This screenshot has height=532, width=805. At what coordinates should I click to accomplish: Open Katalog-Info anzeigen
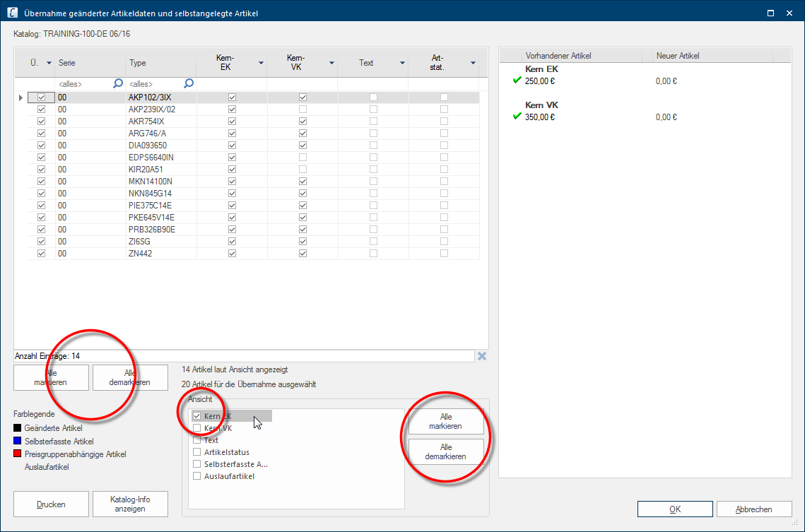(x=130, y=504)
